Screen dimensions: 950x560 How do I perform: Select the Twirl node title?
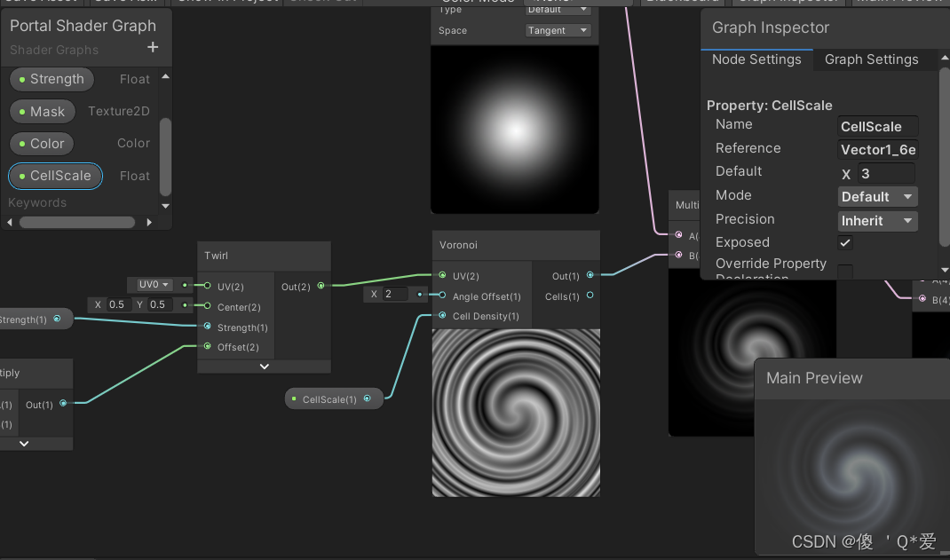click(x=217, y=256)
